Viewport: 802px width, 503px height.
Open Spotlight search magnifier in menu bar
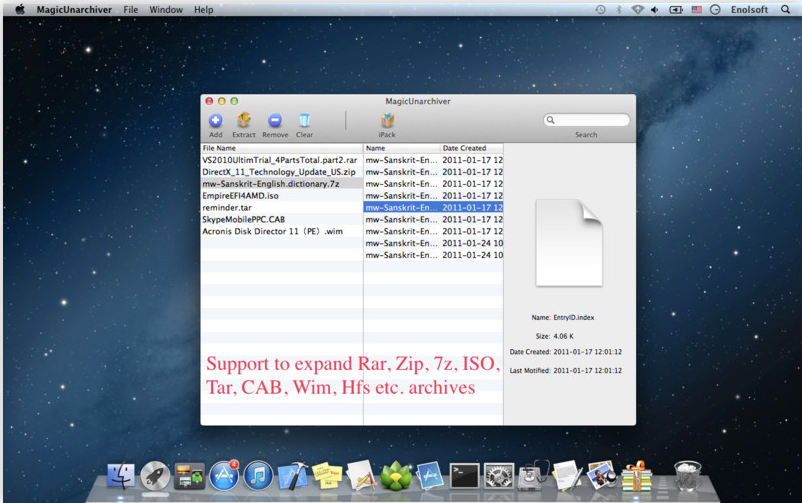pyautogui.click(x=785, y=9)
